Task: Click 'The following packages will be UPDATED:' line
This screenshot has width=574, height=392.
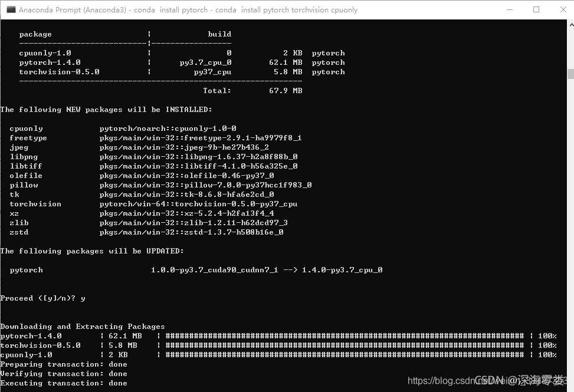Action: 92,251
